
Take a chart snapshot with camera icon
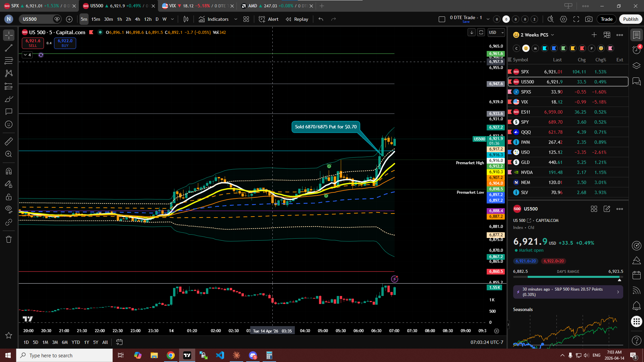(x=589, y=19)
